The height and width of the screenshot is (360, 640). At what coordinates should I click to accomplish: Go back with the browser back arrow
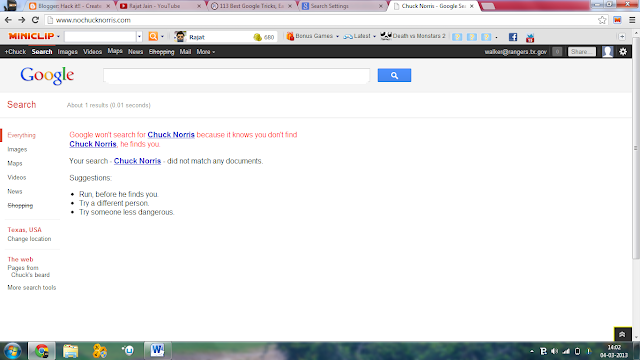(8, 20)
